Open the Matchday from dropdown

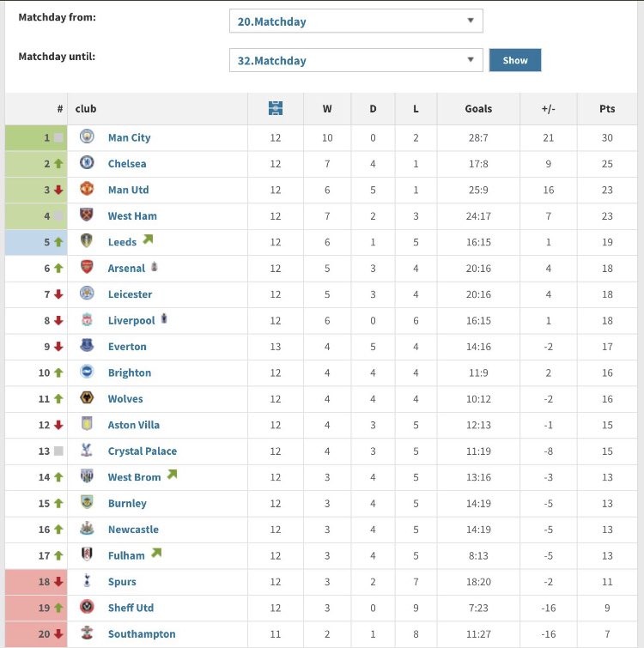point(355,21)
